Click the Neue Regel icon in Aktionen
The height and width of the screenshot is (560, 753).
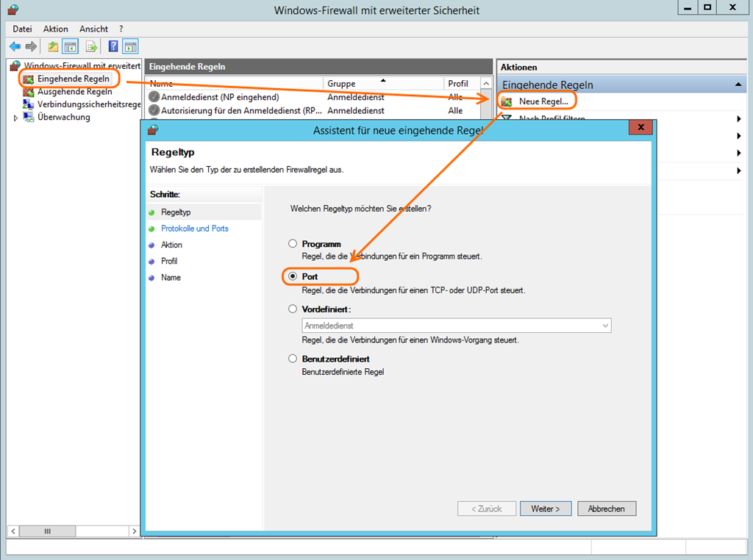(507, 101)
